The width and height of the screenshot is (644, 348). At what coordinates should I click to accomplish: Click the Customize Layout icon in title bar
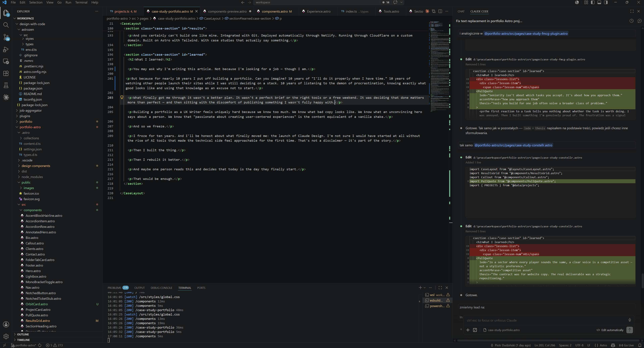coord(586,3)
